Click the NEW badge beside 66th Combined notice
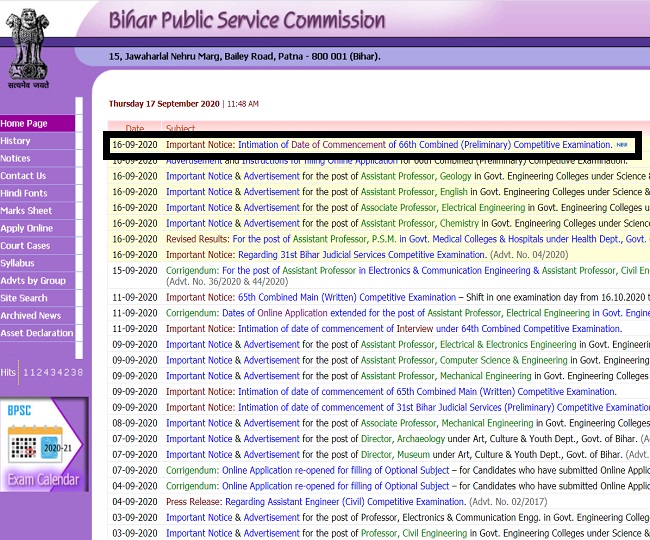 [x=622, y=145]
